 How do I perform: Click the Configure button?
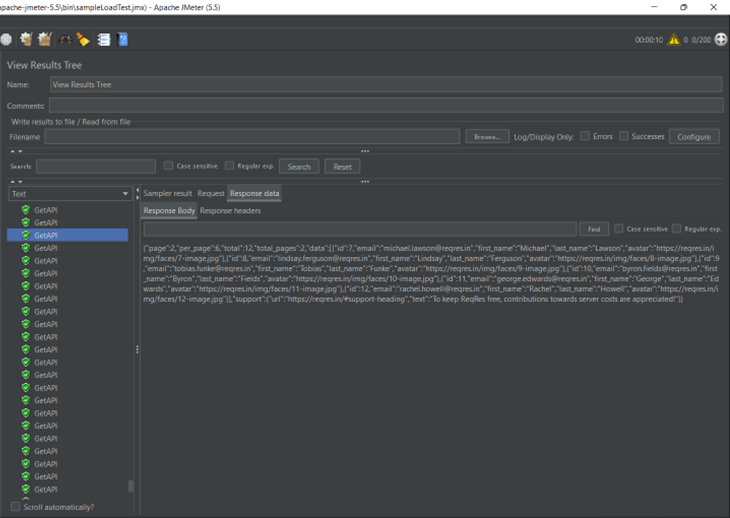click(x=694, y=137)
